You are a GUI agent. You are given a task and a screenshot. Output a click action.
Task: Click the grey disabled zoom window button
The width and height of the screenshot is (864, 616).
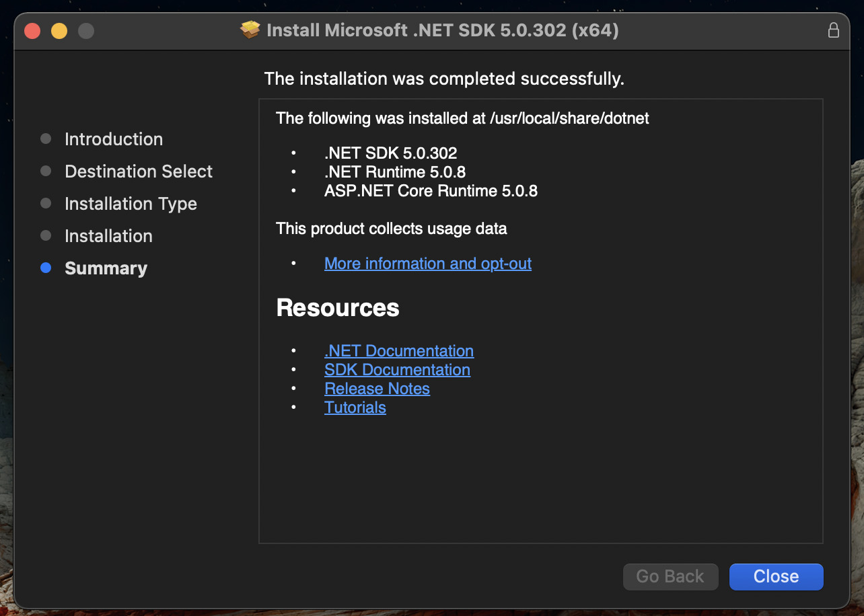pyautogui.click(x=86, y=31)
